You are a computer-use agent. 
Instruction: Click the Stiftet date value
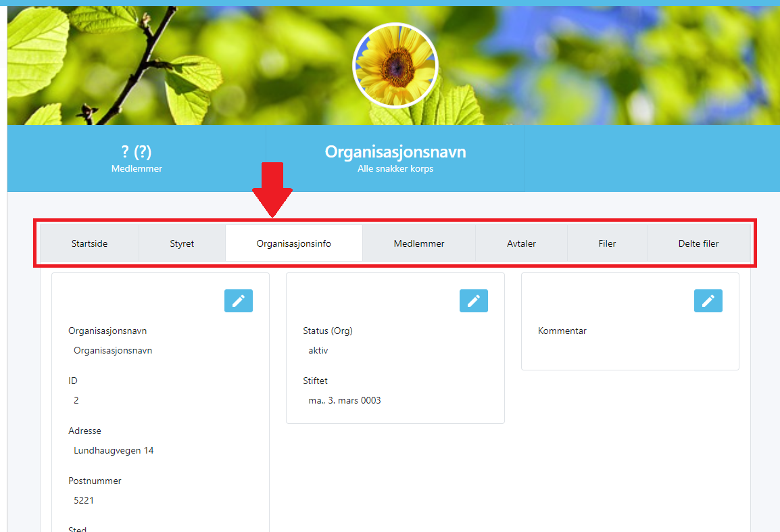345,400
